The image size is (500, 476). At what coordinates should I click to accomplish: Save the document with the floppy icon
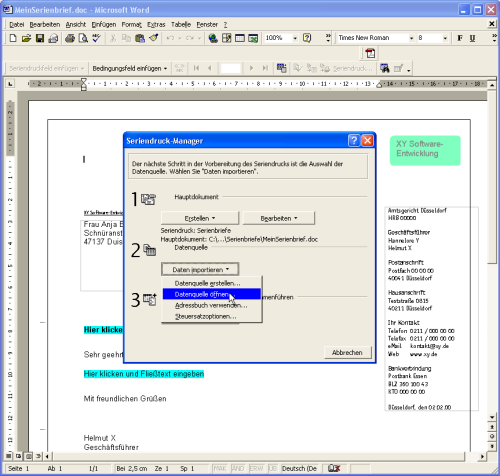coord(40,38)
